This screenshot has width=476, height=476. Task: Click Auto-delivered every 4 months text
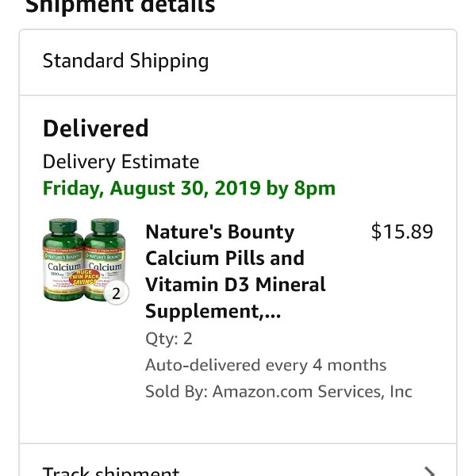[266, 365]
